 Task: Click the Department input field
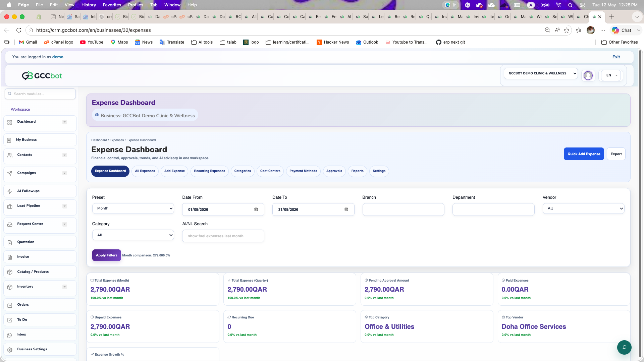tap(493, 209)
